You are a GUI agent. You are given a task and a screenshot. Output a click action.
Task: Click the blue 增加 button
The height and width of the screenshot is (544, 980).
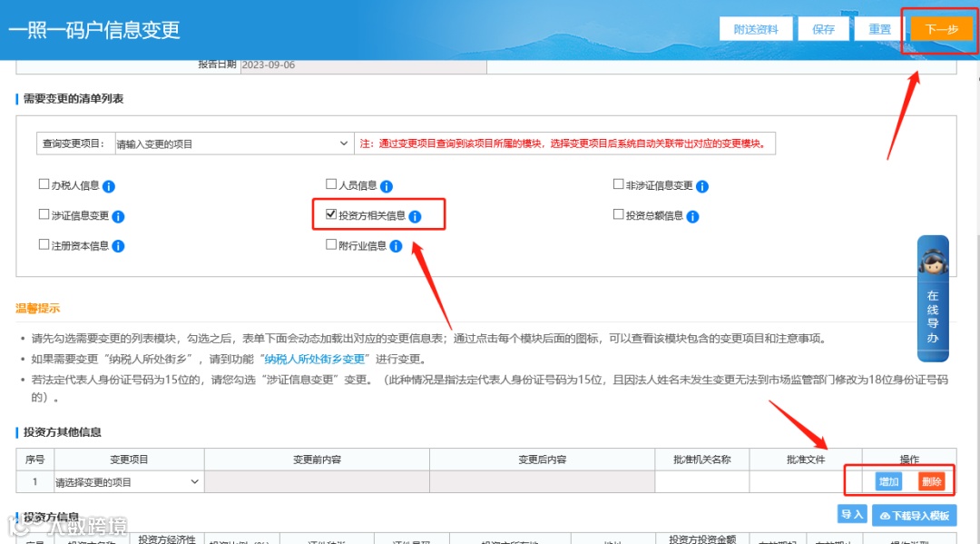coord(888,481)
